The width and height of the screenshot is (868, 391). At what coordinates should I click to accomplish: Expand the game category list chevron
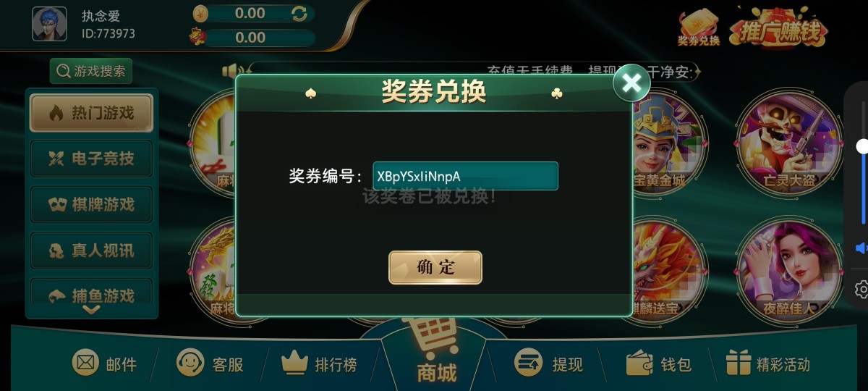click(x=91, y=309)
